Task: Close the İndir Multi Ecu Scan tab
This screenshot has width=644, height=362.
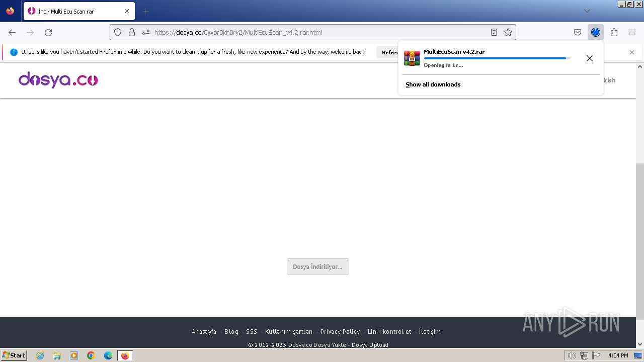Action: click(127, 11)
